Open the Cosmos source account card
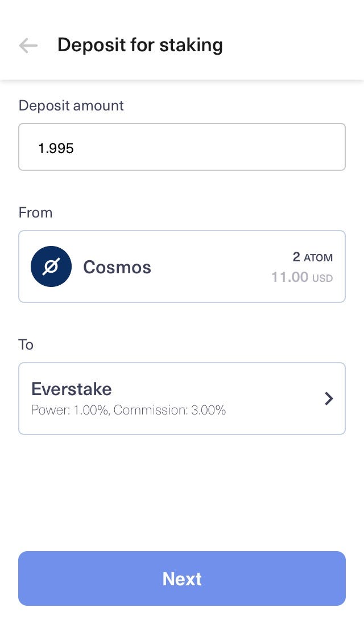This screenshot has height=624, width=364. click(182, 266)
